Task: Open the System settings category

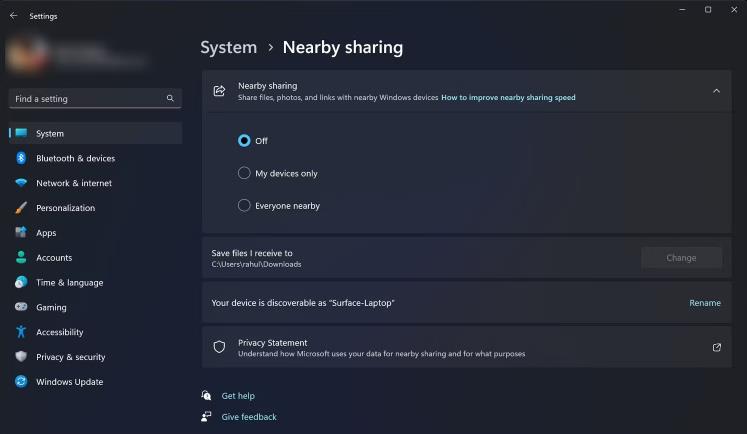Action: click(x=95, y=133)
